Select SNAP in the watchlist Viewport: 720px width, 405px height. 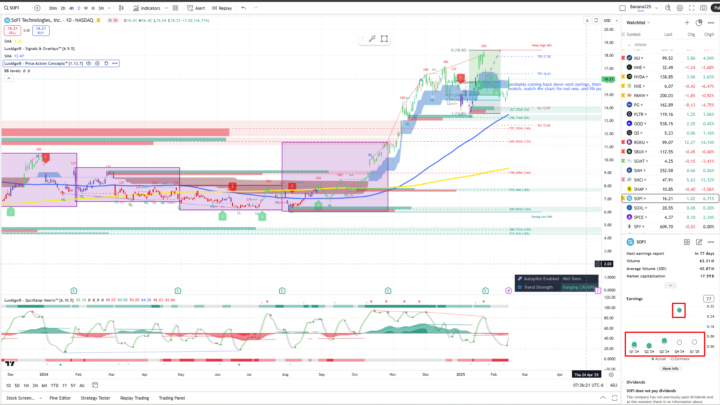click(x=670, y=189)
